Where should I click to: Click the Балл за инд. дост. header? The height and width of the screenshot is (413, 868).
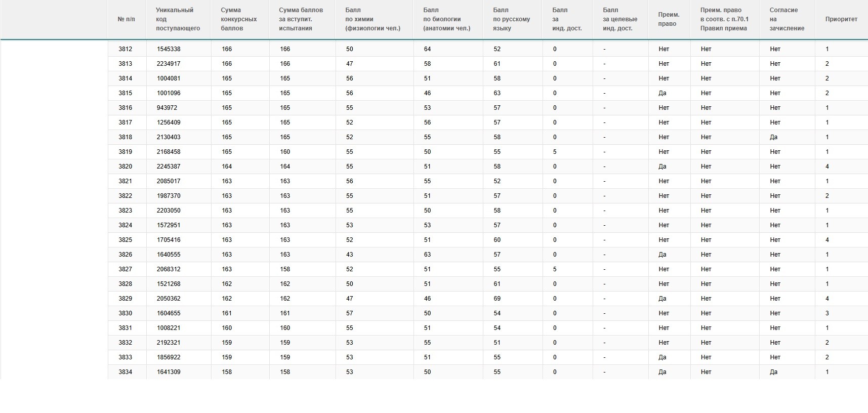[x=567, y=19]
